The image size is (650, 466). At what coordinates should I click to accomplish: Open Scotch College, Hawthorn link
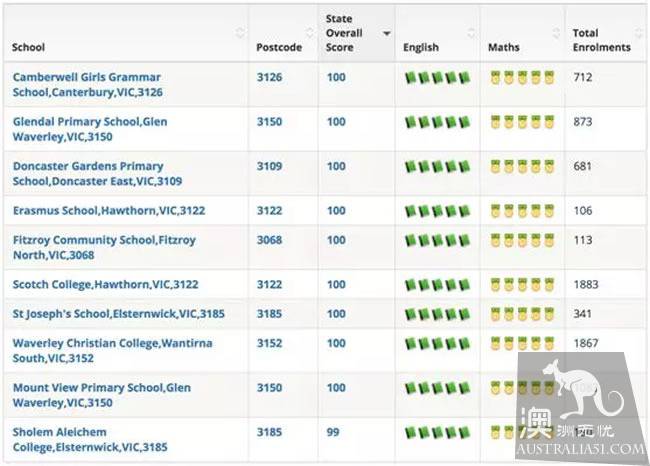tap(106, 284)
